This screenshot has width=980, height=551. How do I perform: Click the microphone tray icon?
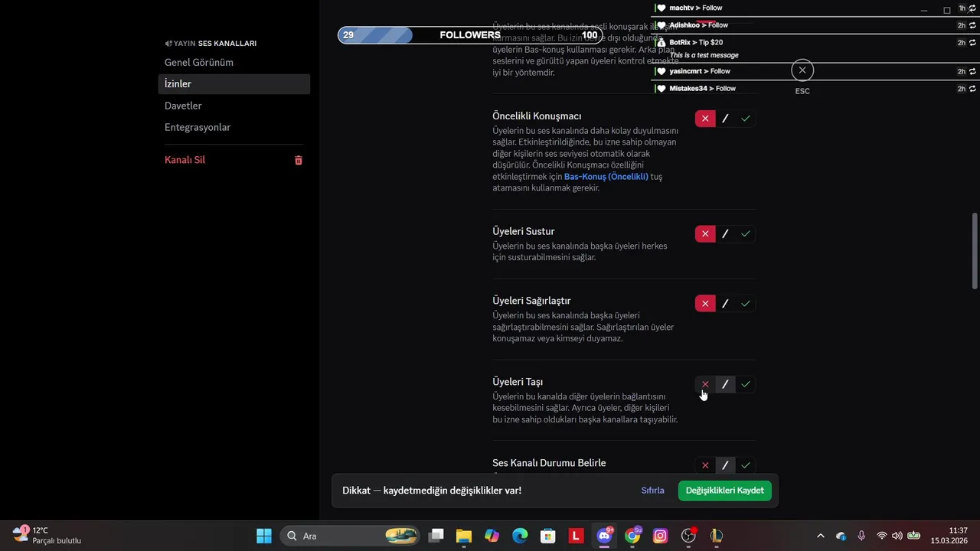(x=861, y=536)
